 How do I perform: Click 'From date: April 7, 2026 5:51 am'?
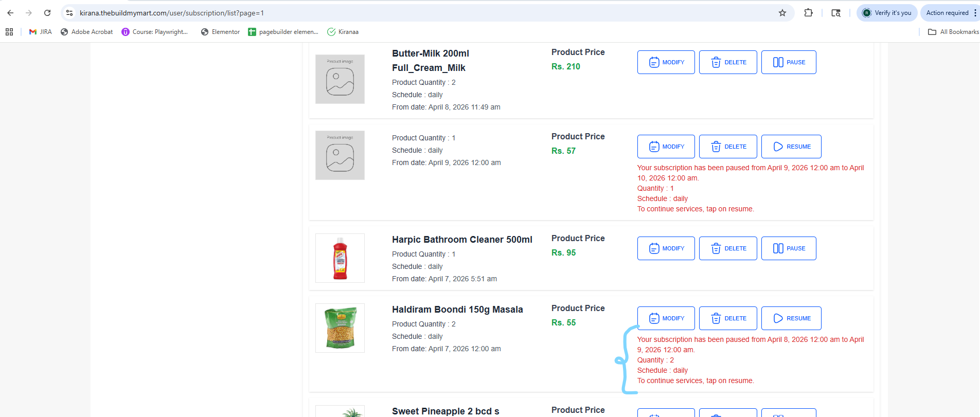[444, 279]
